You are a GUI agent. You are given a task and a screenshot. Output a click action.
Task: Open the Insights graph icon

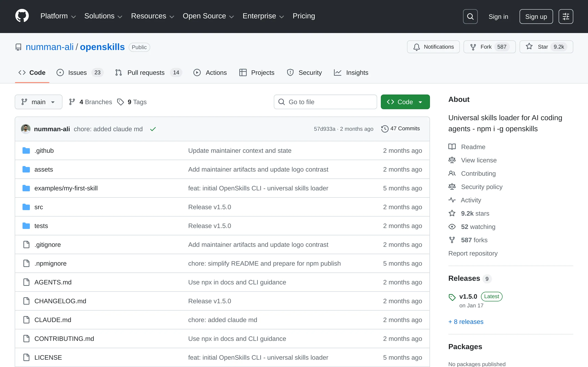coord(337,72)
